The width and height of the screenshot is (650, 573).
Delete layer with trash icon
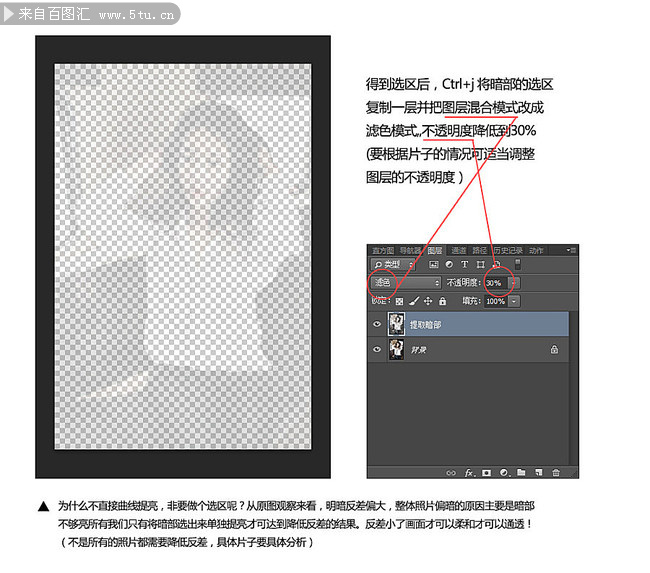coord(556,471)
